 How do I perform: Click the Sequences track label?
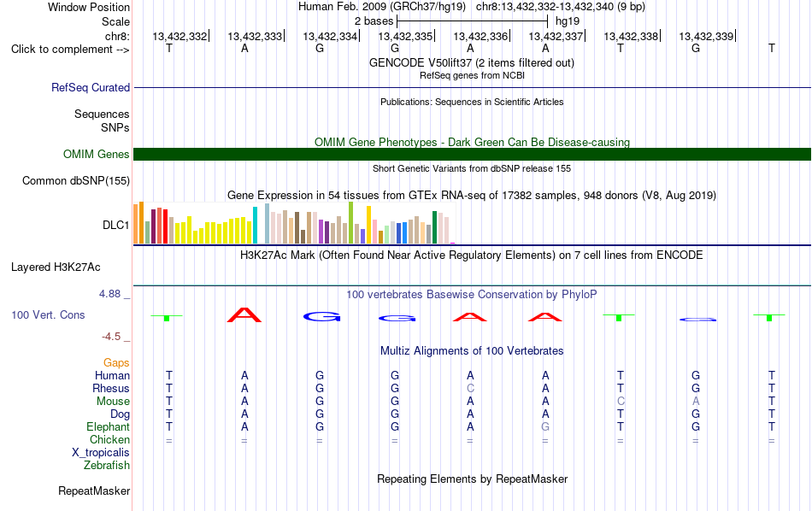(x=102, y=114)
